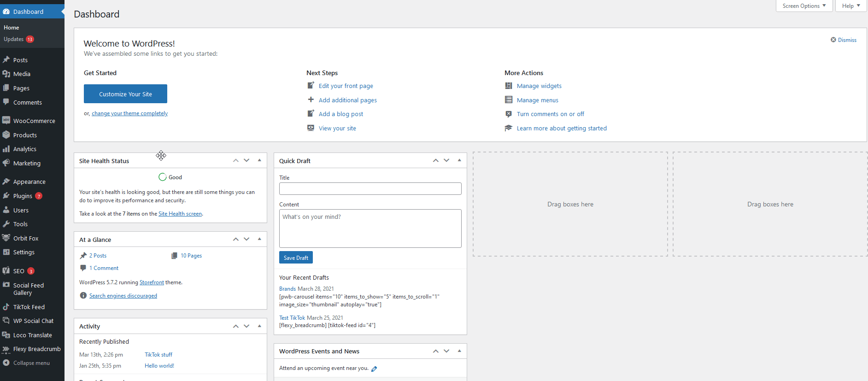868x381 pixels.
Task: Open the Test TikTok draft link
Action: 292,318
